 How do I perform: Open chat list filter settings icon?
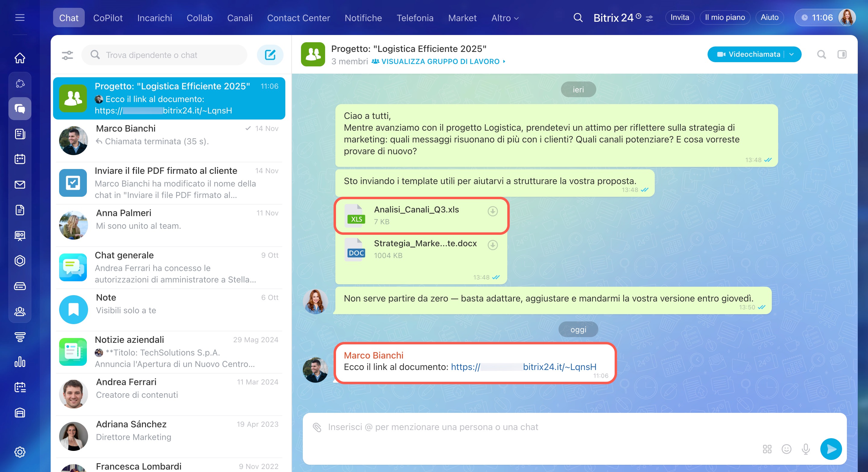67,55
